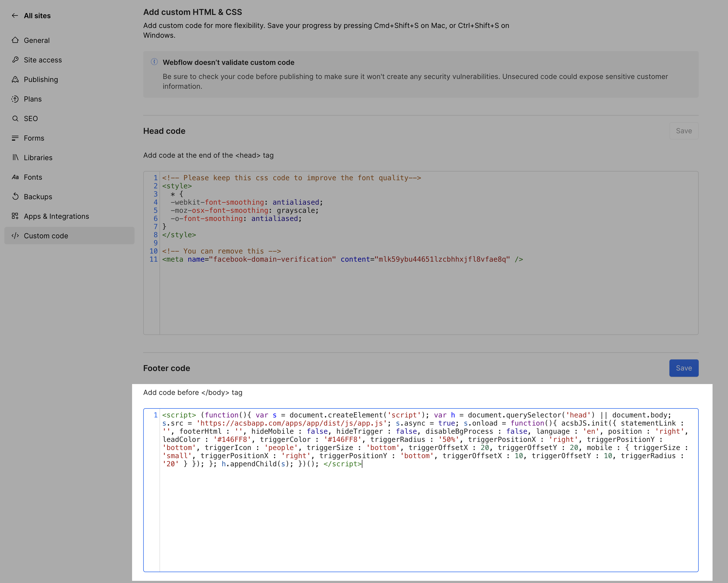Click the 'Please keep this css code' comment
728x583 pixels.
(x=291, y=178)
